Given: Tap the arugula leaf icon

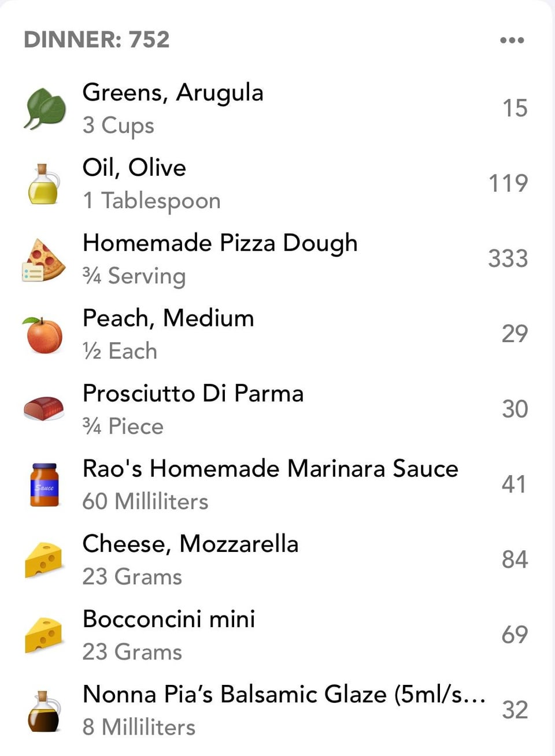Looking at the screenshot, I should point(45,109).
